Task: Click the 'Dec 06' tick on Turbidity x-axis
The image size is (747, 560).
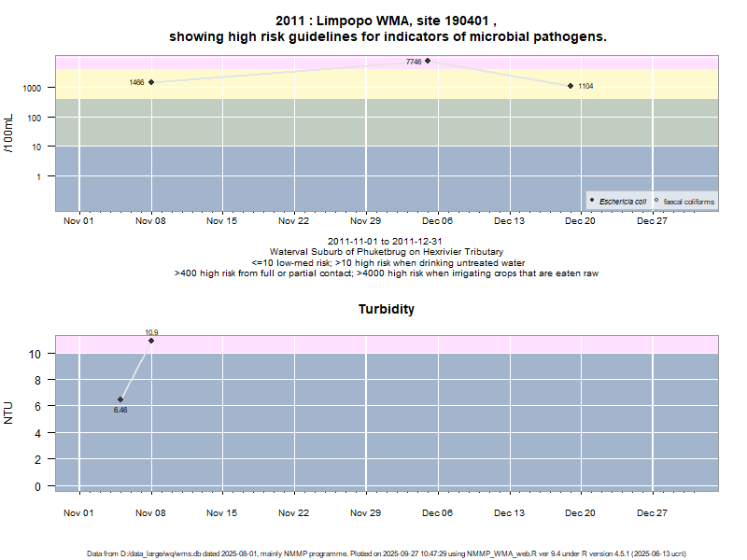Action: click(437, 512)
